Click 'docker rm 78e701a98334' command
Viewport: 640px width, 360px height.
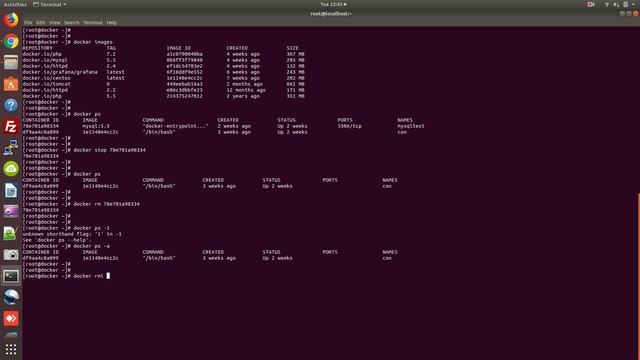pos(106,204)
